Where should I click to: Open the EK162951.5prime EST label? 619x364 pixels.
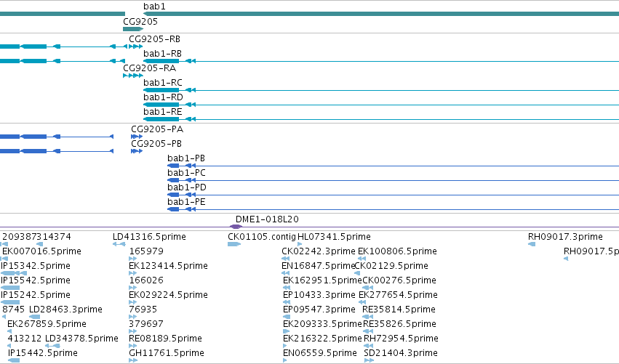322,280
